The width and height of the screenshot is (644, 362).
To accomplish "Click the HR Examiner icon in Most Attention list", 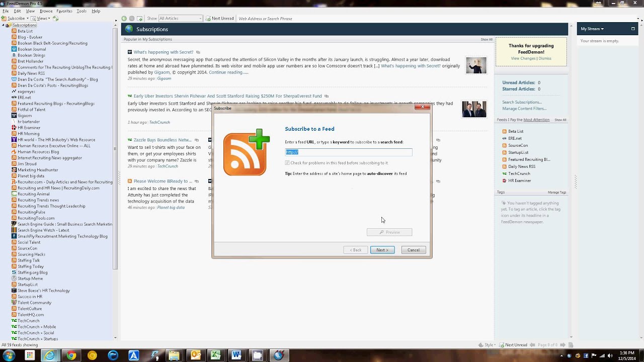I will (x=504, y=180).
